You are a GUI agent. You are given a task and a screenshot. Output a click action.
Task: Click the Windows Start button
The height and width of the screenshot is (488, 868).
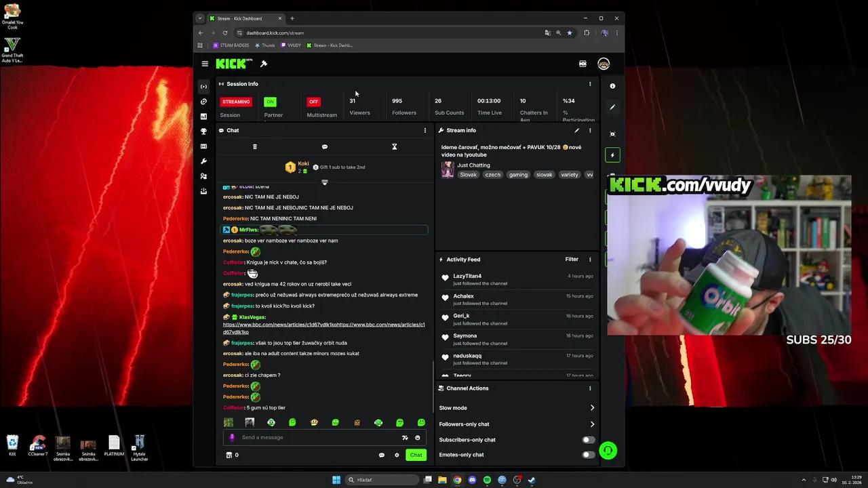coord(336,480)
